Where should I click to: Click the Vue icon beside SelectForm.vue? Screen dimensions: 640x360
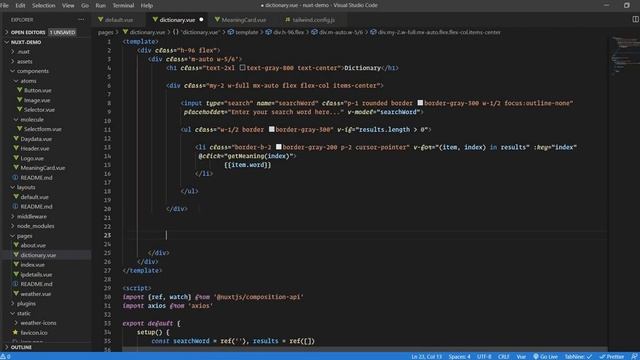pyautogui.click(x=20, y=129)
